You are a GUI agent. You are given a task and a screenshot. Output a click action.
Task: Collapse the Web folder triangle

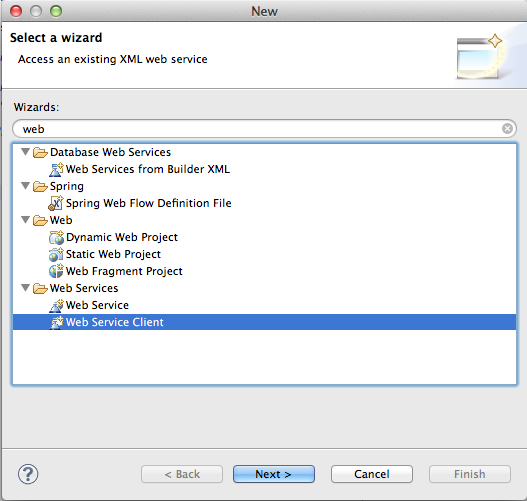click(26, 220)
